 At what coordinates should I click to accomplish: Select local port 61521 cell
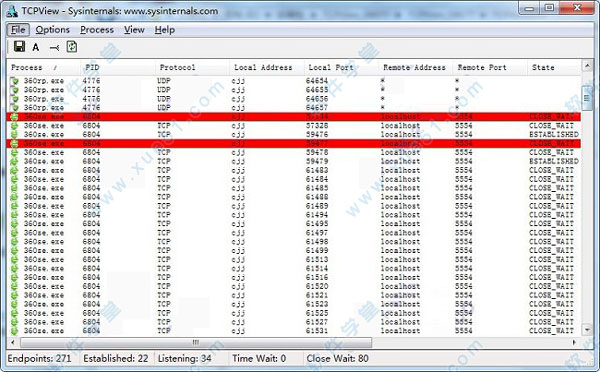[x=317, y=295]
